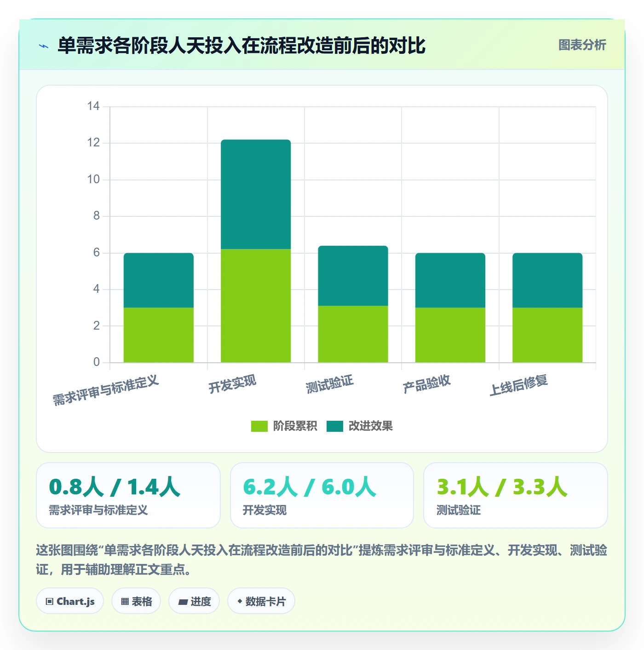
Task: Click the green segment of 需求评审与标准定义 bar
Action: coord(159,335)
